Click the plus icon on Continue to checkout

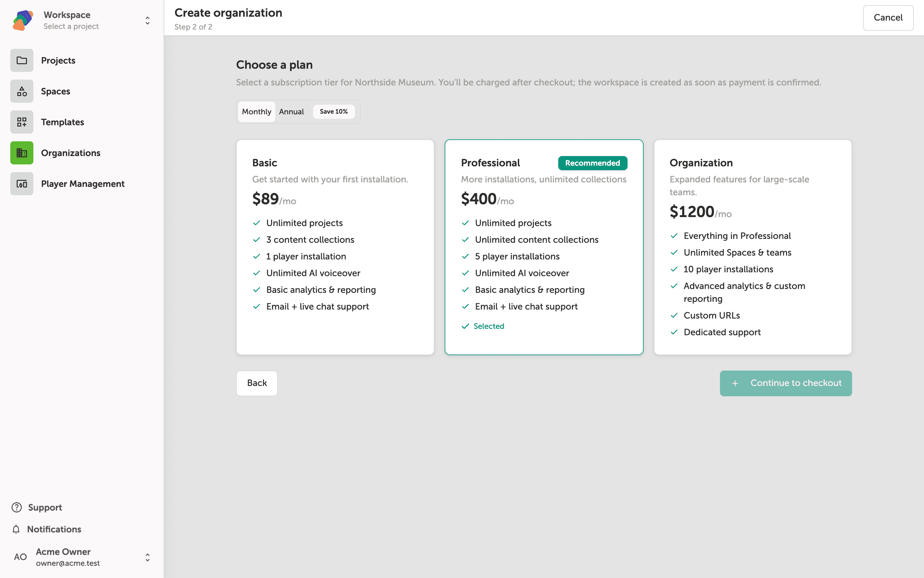click(x=735, y=383)
